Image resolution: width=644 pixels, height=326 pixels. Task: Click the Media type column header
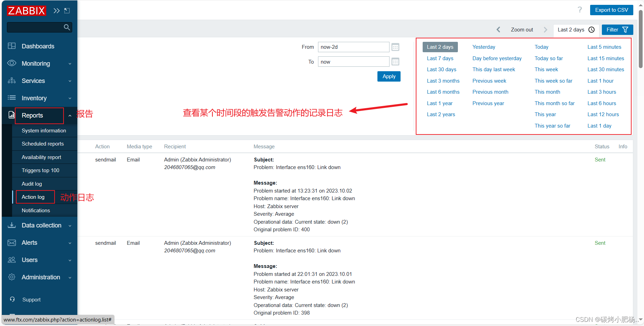tap(139, 147)
